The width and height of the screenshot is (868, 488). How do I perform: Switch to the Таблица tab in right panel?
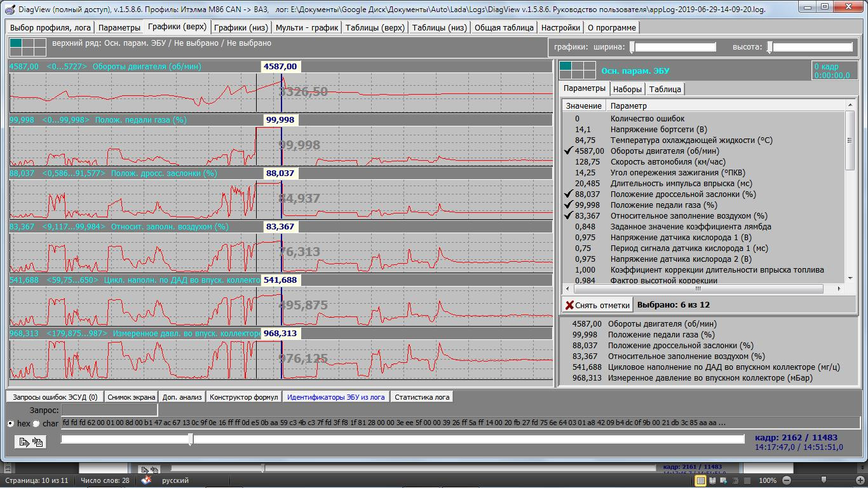click(x=665, y=89)
